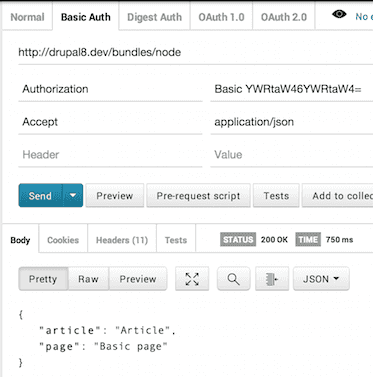
Task: Open OAuth 2.0 tab
Action: tap(284, 17)
